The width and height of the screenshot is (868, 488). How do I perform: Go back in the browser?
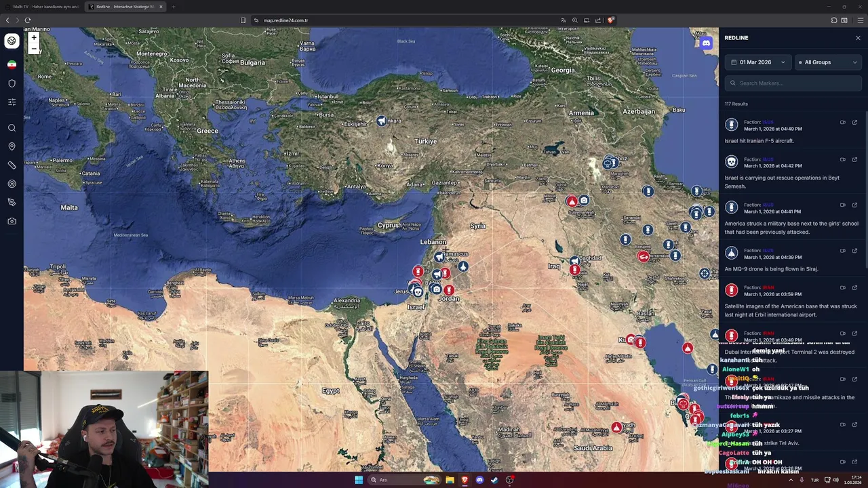pyautogui.click(x=7, y=20)
